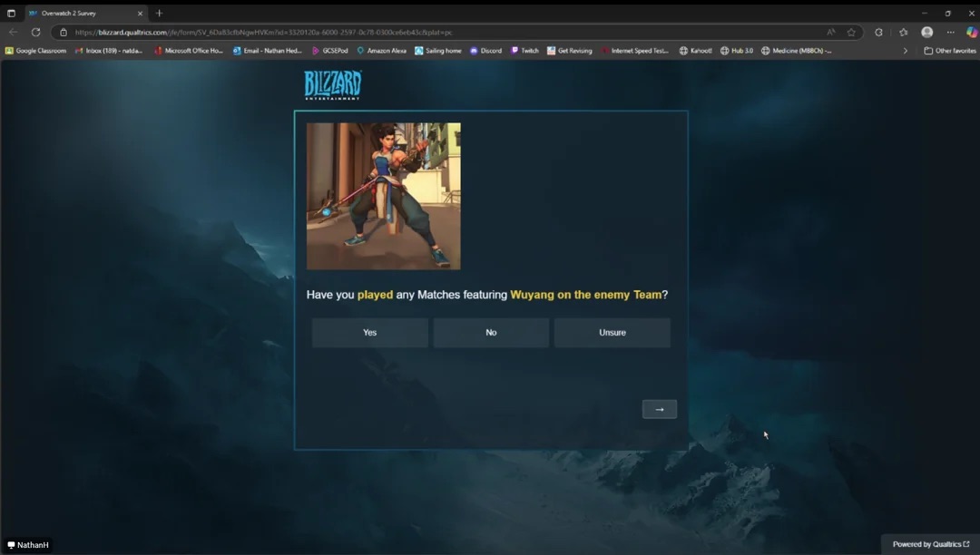Open a new browser tab

click(159, 13)
